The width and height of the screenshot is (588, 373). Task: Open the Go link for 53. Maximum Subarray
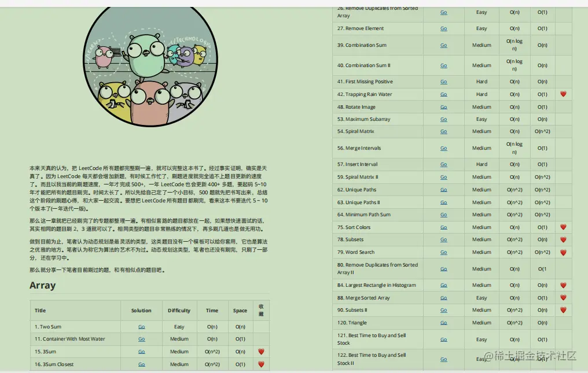pyautogui.click(x=444, y=119)
